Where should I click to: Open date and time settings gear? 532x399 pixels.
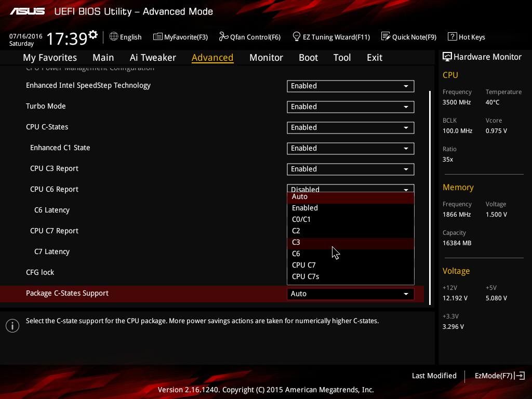pyautogui.click(x=92, y=34)
